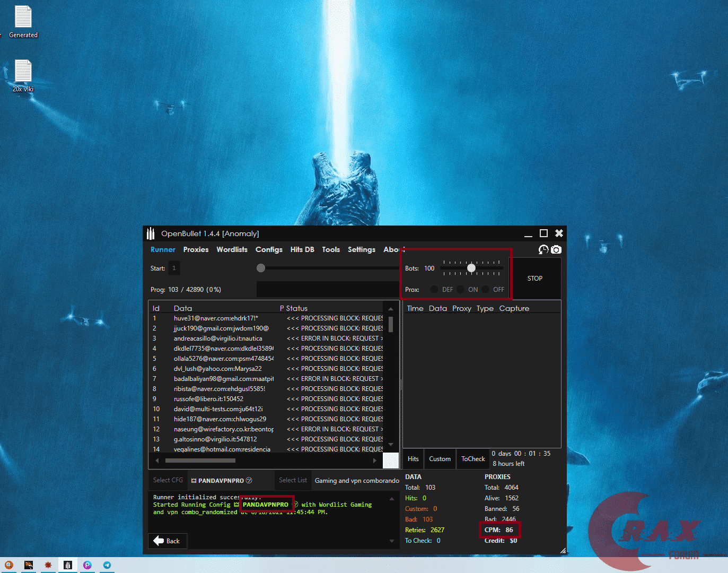Image resolution: width=728 pixels, height=573 pixels.
Task: Click the camera screenshot icon in OpenBullet
Action: (556, 249)
